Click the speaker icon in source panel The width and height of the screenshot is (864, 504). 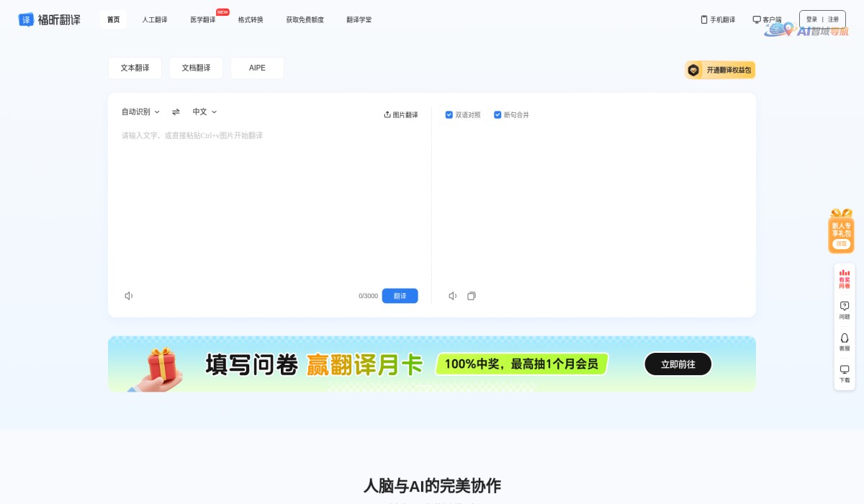[129, 295]
